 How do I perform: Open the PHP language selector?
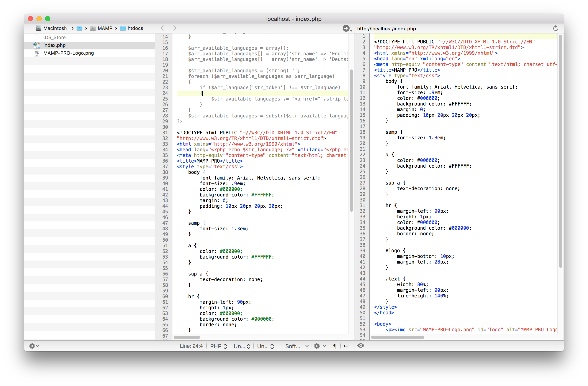218,346
